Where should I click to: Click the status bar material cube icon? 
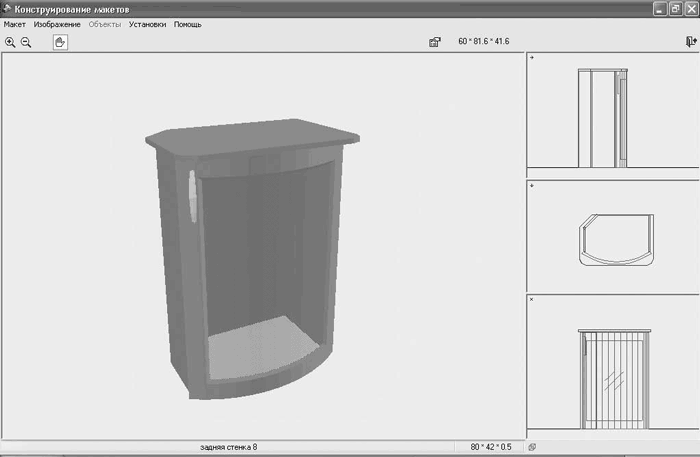[532, 447]
